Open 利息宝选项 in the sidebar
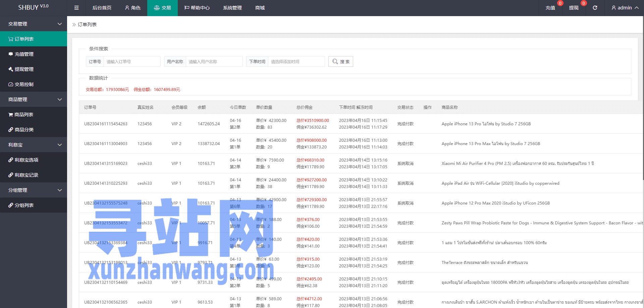The image size is (644, 308). (34, 160)
